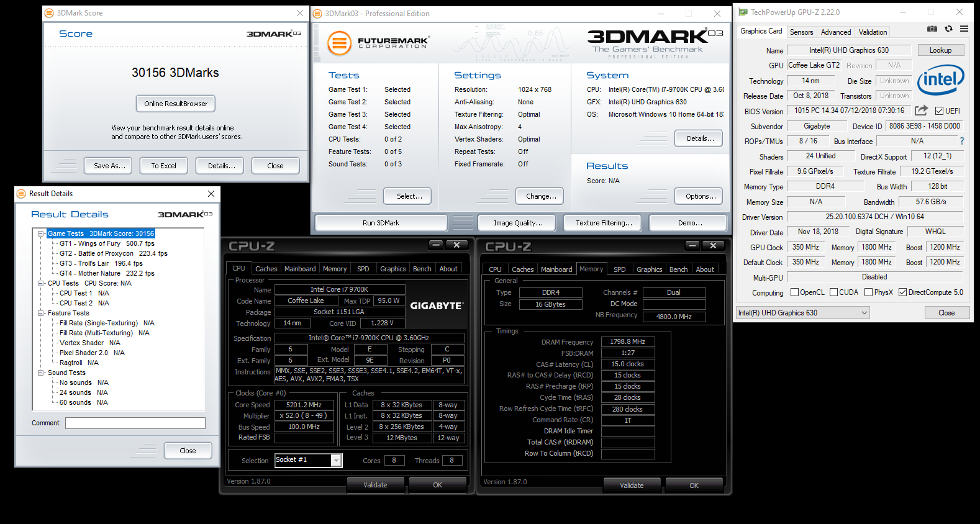Screen dimensions: 980x524
Task: Select GT1 - Wings of Fury row
Action: pos(107,243)
